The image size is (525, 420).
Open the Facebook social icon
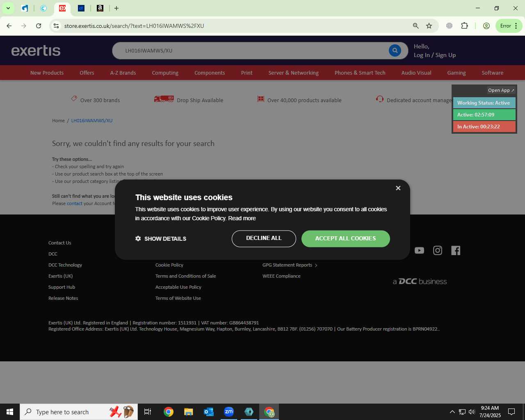pyautogui.click(x=456, y=250)
